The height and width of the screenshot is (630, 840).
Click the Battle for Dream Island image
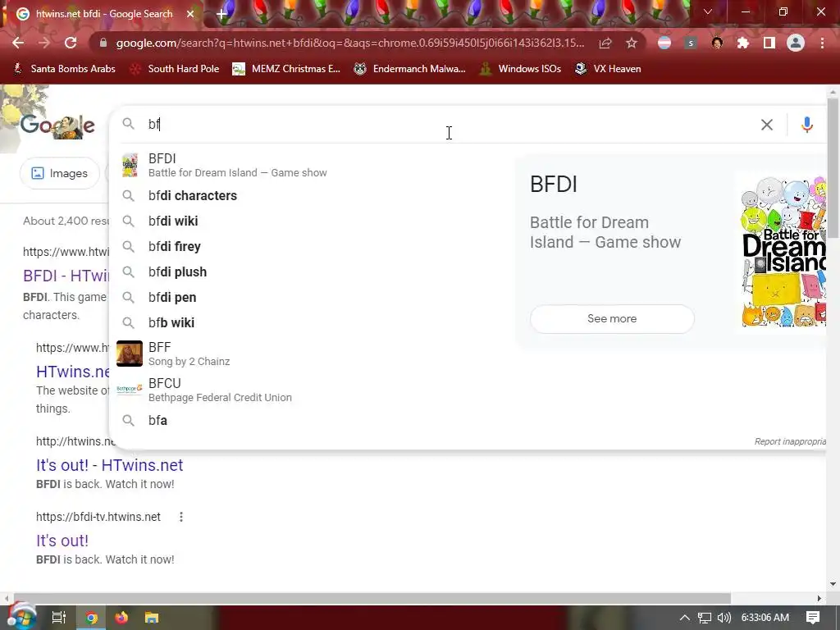[x=783, y=251]
